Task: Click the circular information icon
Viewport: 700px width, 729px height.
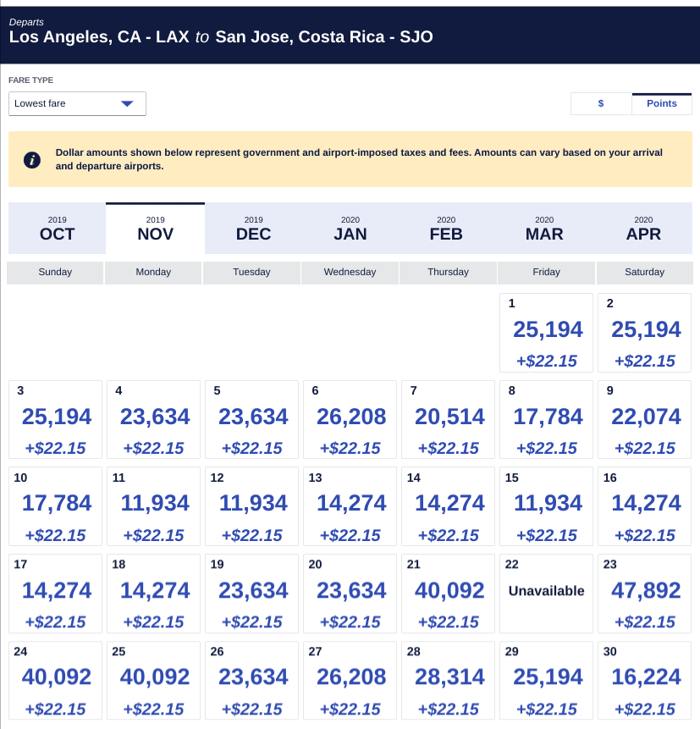Action: coord(31,159)
